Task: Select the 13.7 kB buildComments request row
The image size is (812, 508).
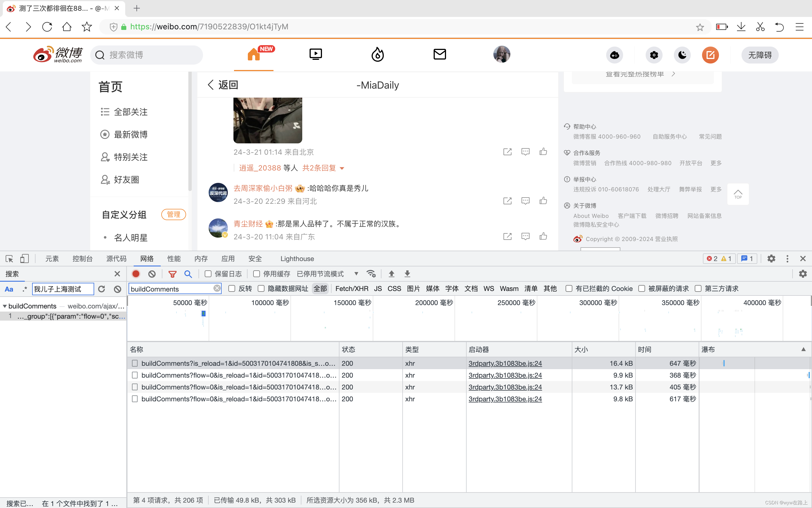Action: [x=469, y=387]
